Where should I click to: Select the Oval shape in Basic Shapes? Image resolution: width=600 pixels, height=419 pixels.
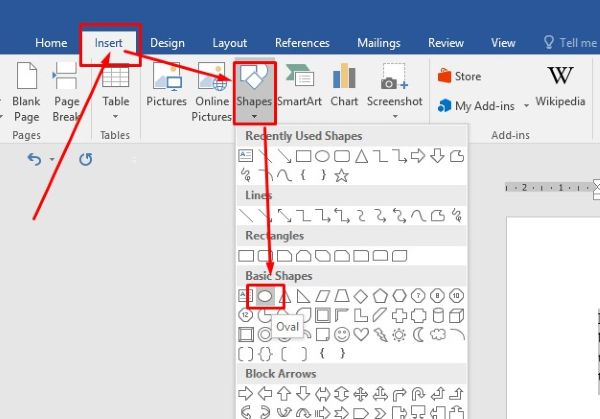pos(265,296)
